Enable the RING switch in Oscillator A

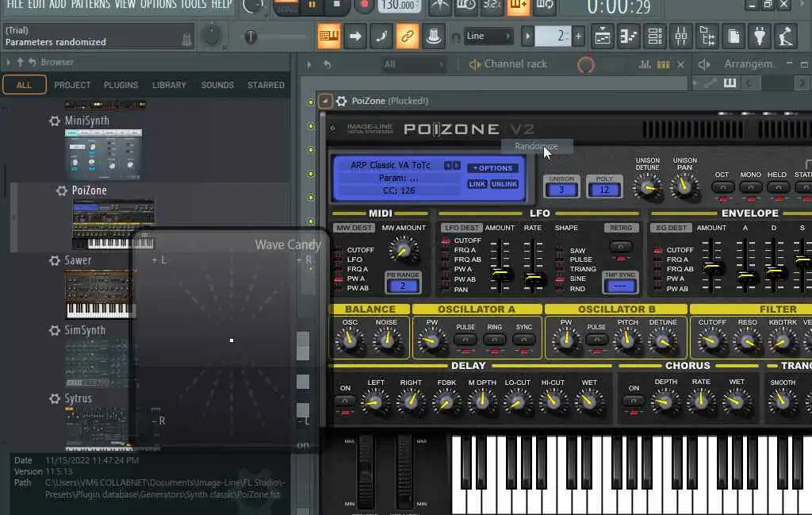[x=495, y=340]
